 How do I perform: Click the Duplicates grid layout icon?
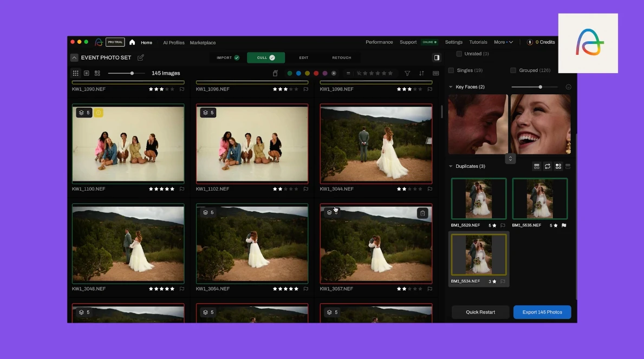point(558,166)
